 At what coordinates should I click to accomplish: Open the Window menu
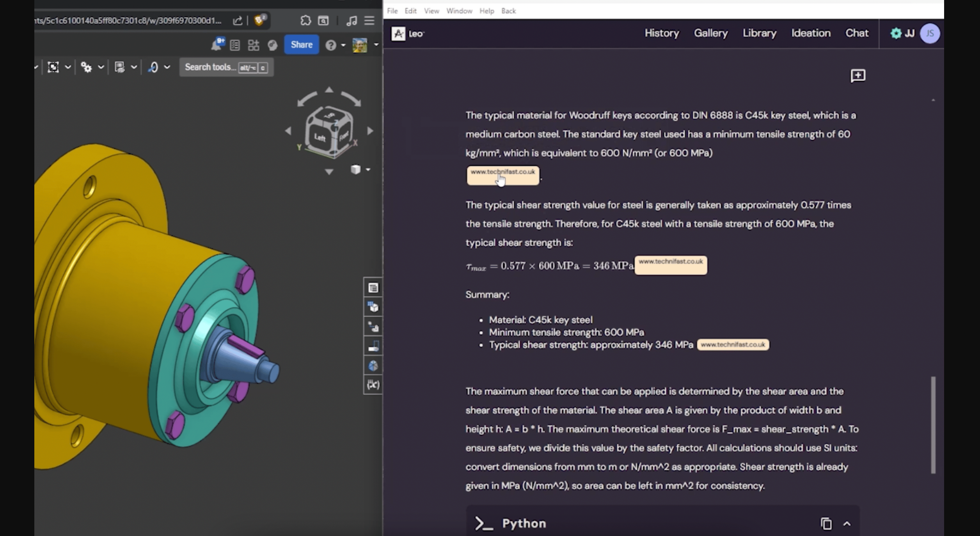[x=459, y=11]
